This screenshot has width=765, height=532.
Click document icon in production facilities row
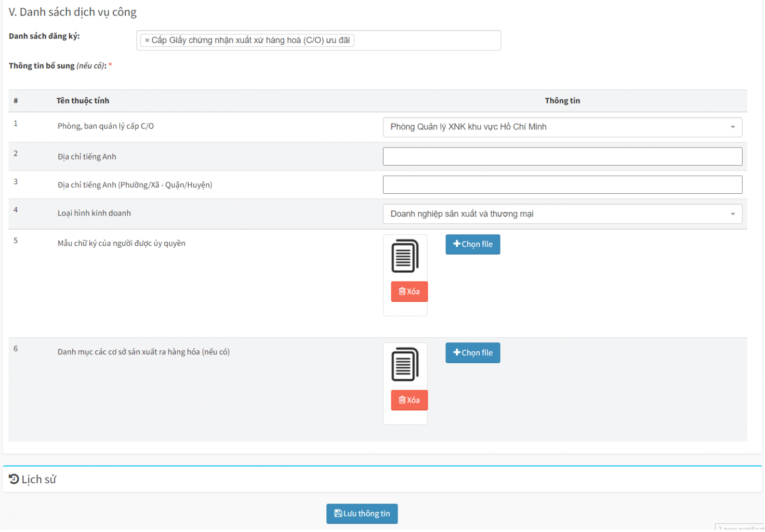tap(405, 364)
